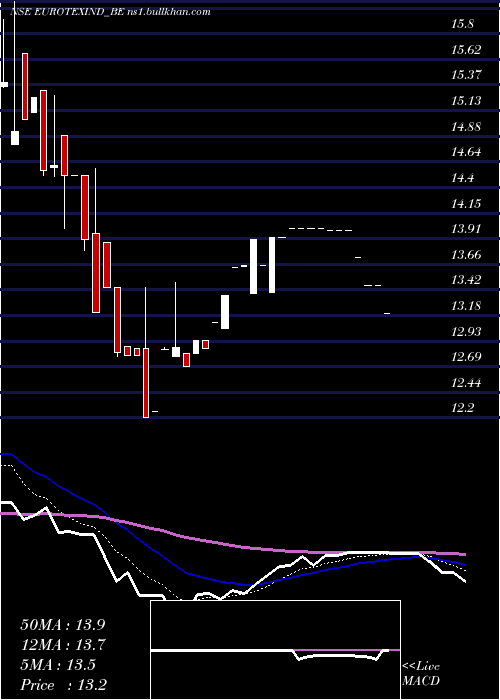Click the 13.18 price axis label
The image size is (500, 700).
[467, 306]
